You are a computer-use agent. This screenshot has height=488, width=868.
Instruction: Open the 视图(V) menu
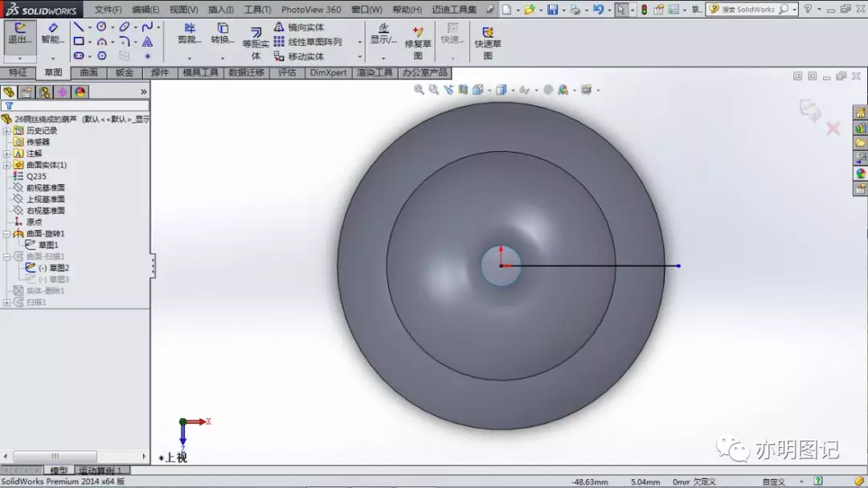tap(184, 10)
